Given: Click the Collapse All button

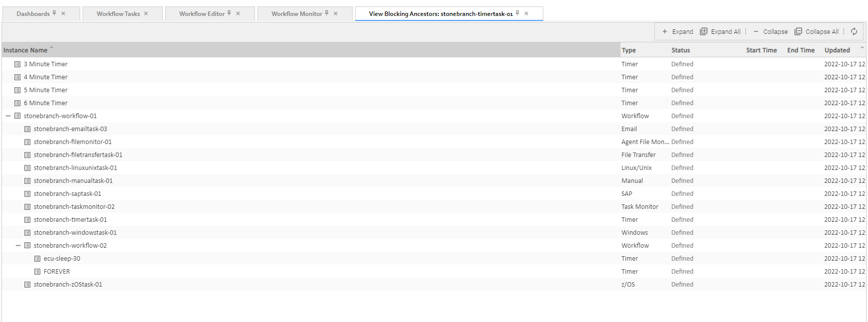Looking at the screenshot, I should pyautogui.click(x=816, y=31).
